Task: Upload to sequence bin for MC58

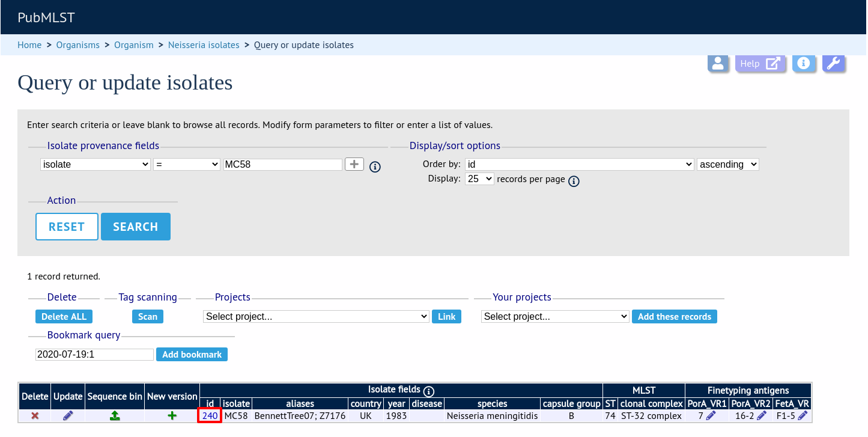Action: [x=115, y=415]
